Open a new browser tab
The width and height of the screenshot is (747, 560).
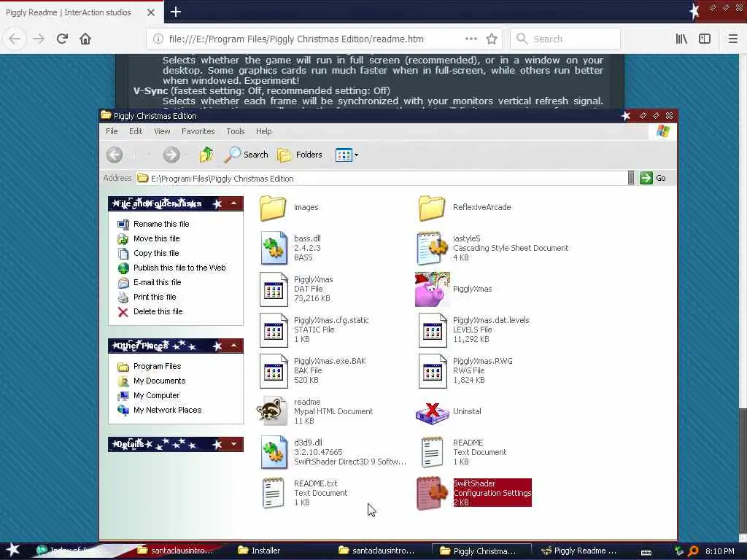pos(176,12)
